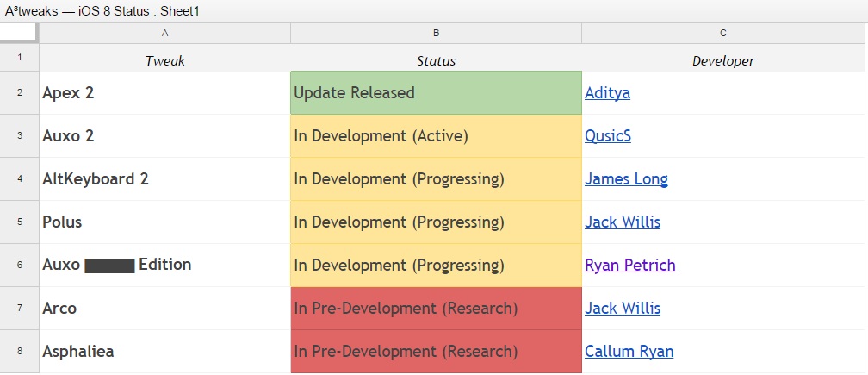
Task: Select the Tweak header cell
Action: (165, 58)
